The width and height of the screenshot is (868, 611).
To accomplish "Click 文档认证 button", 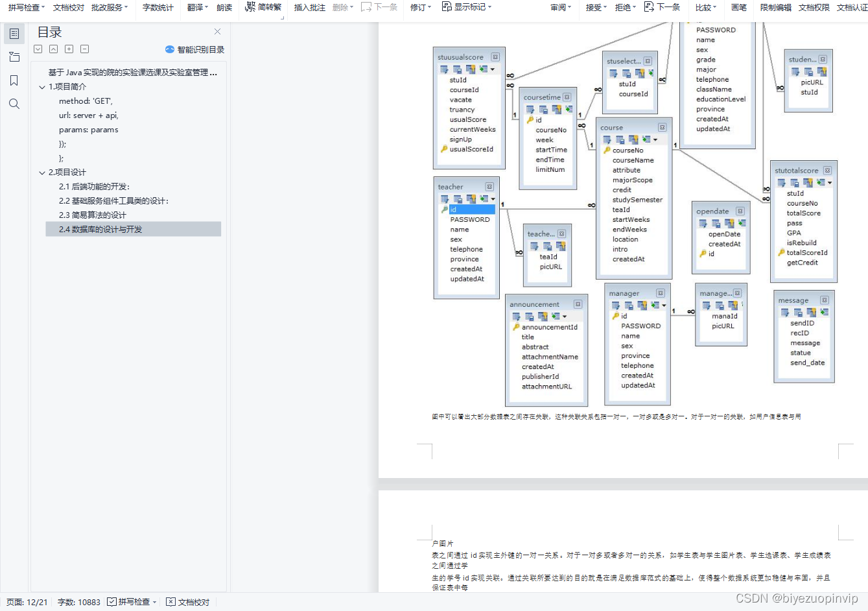I will tap(852, 7).
